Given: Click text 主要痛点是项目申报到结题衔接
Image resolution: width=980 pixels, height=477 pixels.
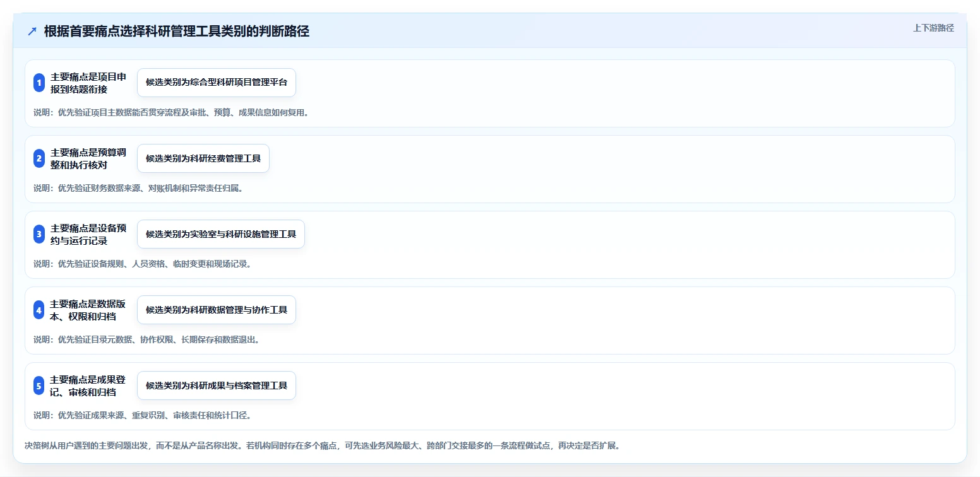Looking at the screenshot, I should click(88, 83).
